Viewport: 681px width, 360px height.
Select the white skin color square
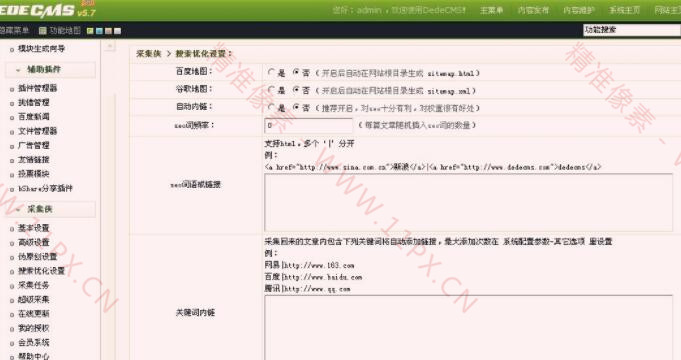117,31
